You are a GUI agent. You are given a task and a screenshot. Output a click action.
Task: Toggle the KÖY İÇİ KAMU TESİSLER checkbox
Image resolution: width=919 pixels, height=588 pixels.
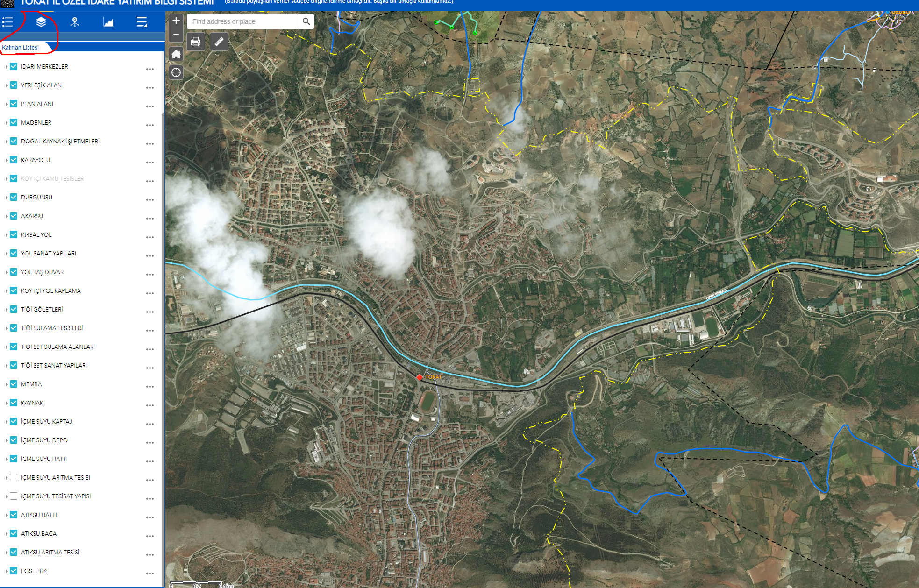[x=14, y=178]
